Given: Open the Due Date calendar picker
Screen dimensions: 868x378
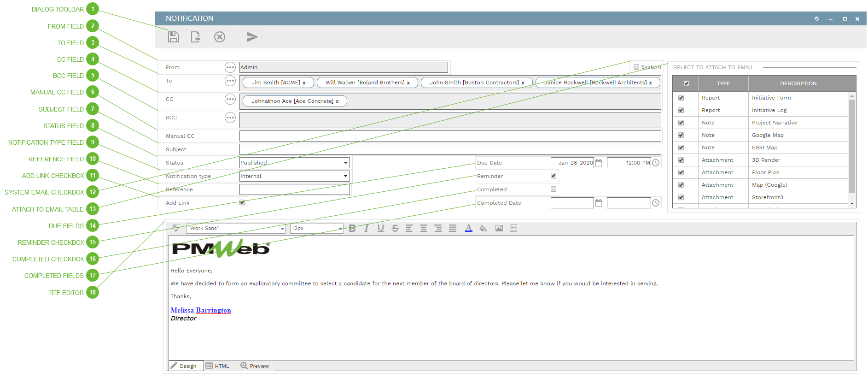Looking at the screenshot, I should click(599, 163).
